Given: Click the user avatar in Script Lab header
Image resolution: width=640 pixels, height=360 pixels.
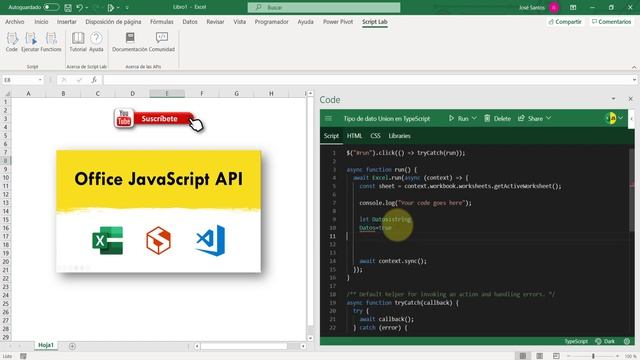Looking at the screenshot, I should 611,118.
